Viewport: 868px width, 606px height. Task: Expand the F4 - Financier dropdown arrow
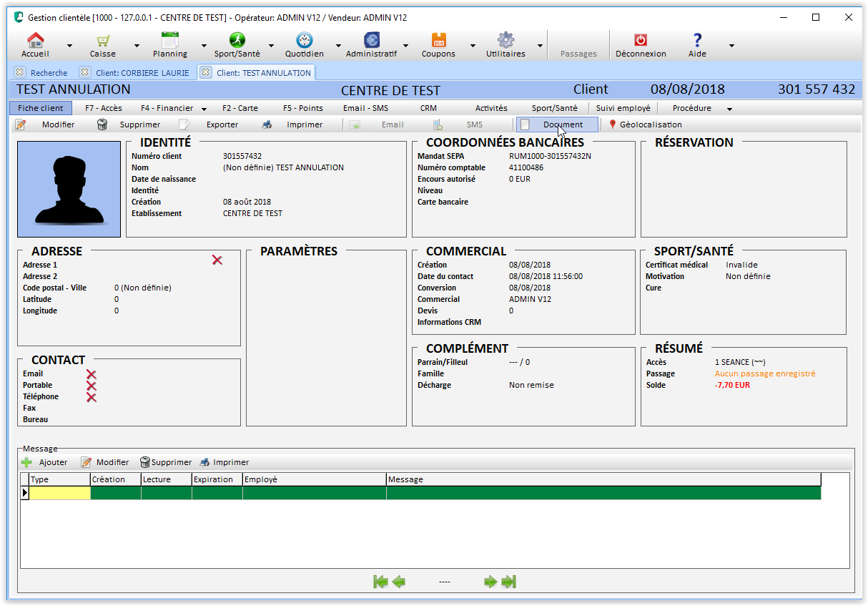click(x=204, y=109)
